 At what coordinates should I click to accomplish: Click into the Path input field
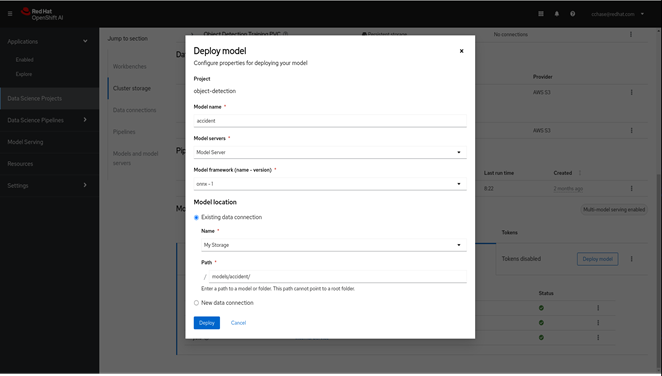[338, 276]
